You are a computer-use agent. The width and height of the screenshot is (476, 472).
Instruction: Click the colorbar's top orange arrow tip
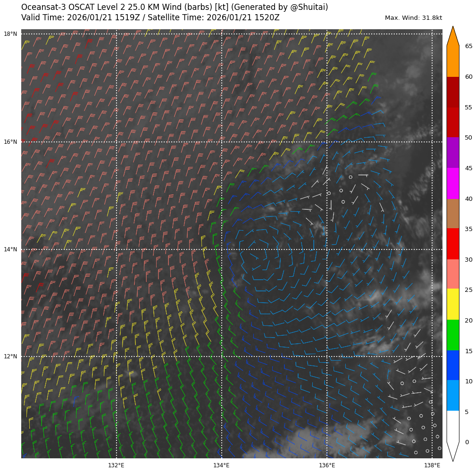[x=452, y=29]
